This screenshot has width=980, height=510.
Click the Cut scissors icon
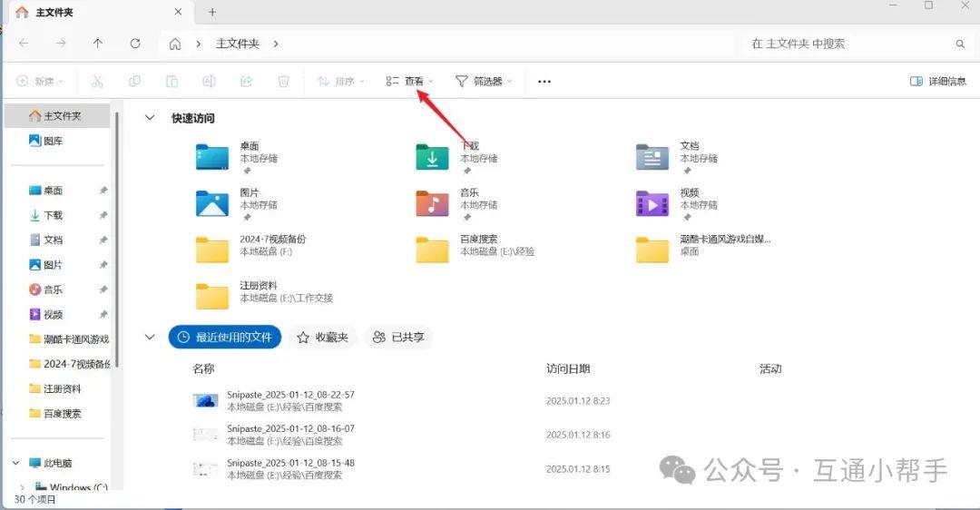tap(97, 82)
